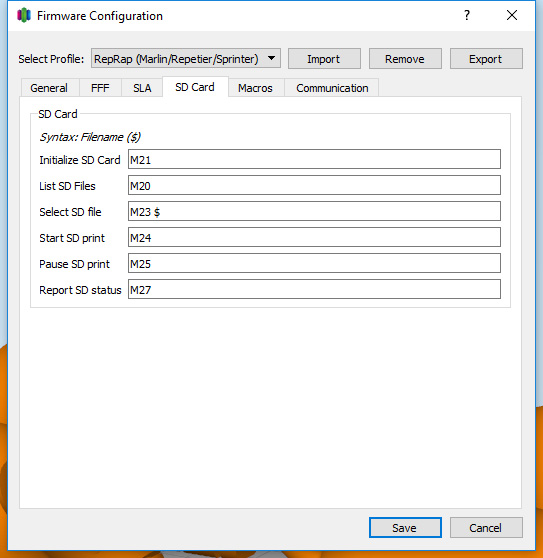Click the 'Pause SD print' label

pyautogui.click(x=74, y=264)
